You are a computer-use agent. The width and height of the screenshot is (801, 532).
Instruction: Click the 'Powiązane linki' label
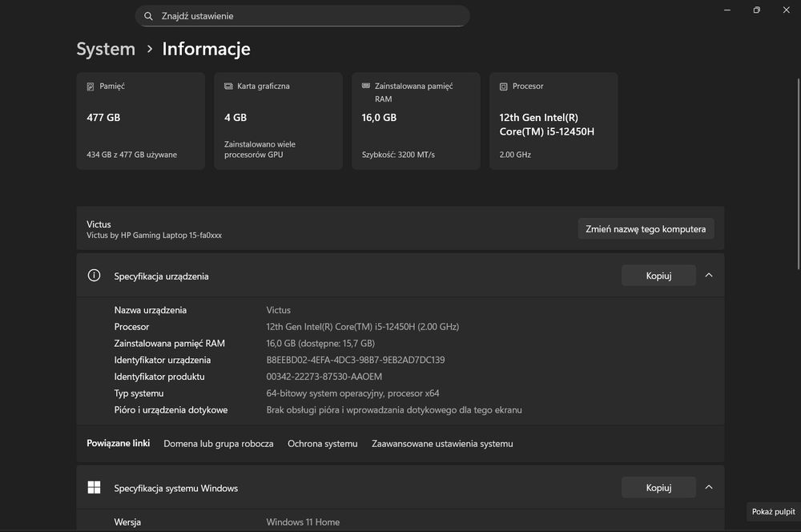(x=118, y=443)
